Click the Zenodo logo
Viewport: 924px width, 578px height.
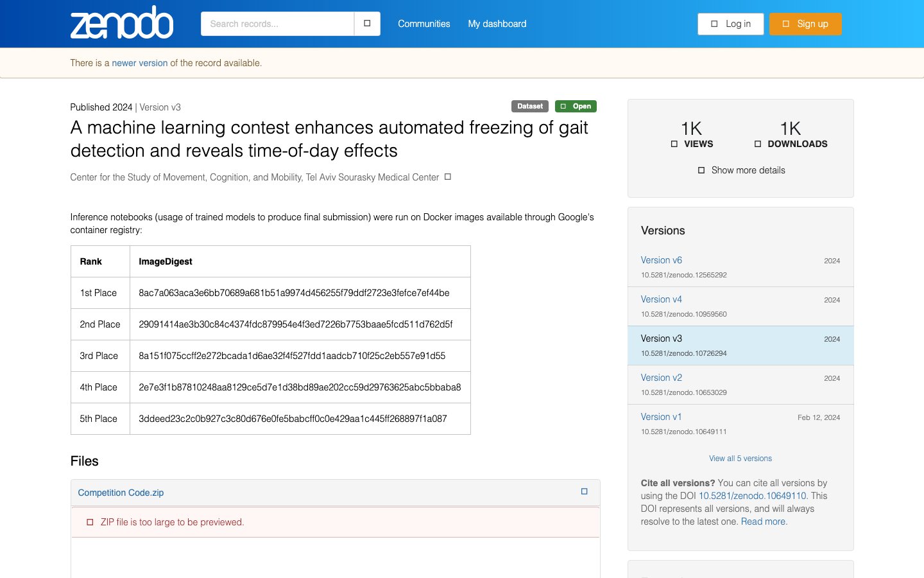(x=122, y=22)
